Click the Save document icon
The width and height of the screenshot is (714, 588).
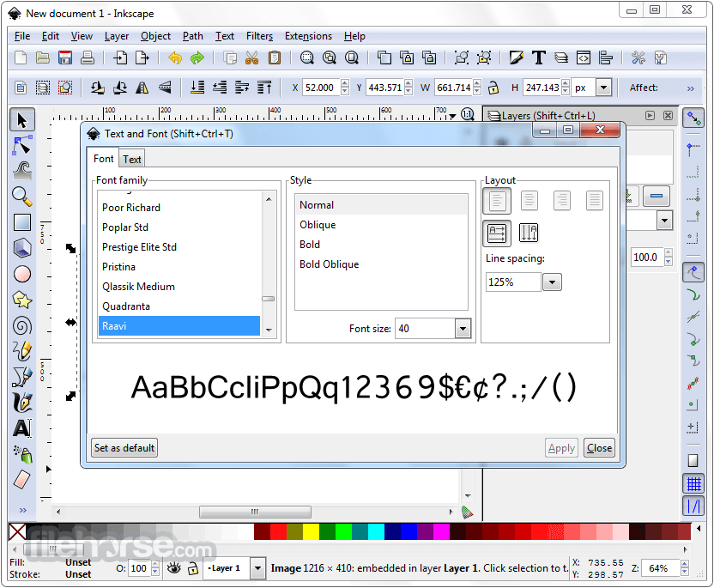(x=65, y=58)
